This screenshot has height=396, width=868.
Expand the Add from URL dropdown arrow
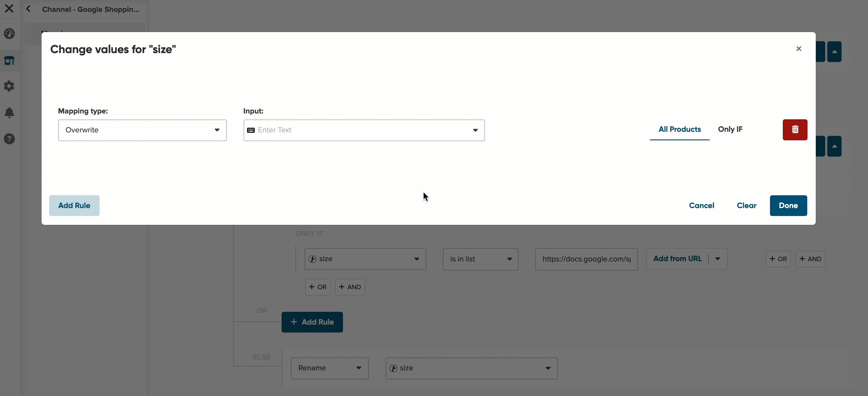tap(718, 259)
